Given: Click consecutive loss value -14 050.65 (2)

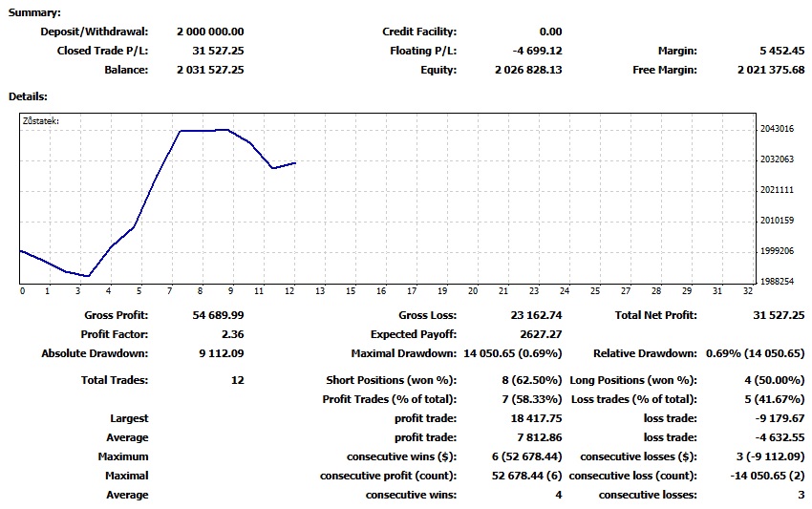Looking at the screenshot, I should [x=767, y=477].
